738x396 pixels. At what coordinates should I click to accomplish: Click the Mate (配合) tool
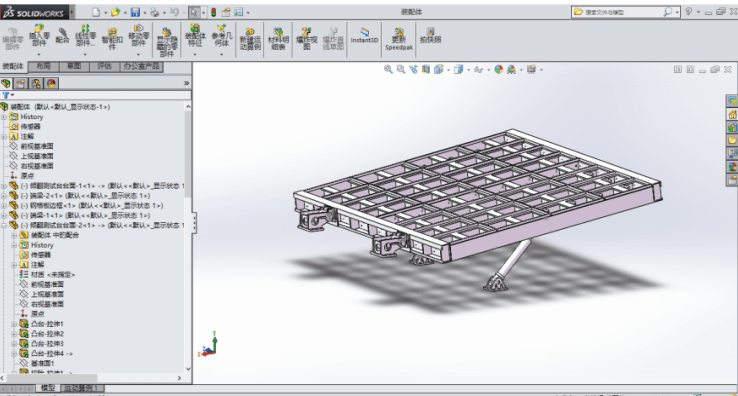(63, 36)
